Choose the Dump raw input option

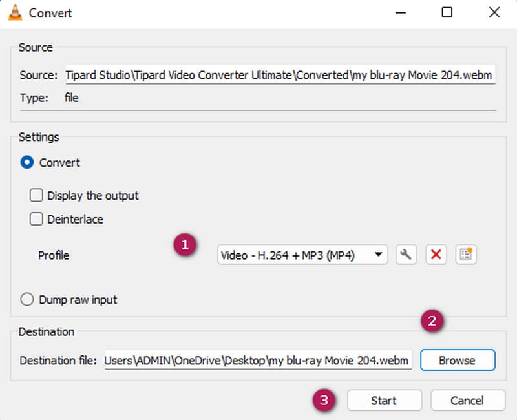click(27, 300)
